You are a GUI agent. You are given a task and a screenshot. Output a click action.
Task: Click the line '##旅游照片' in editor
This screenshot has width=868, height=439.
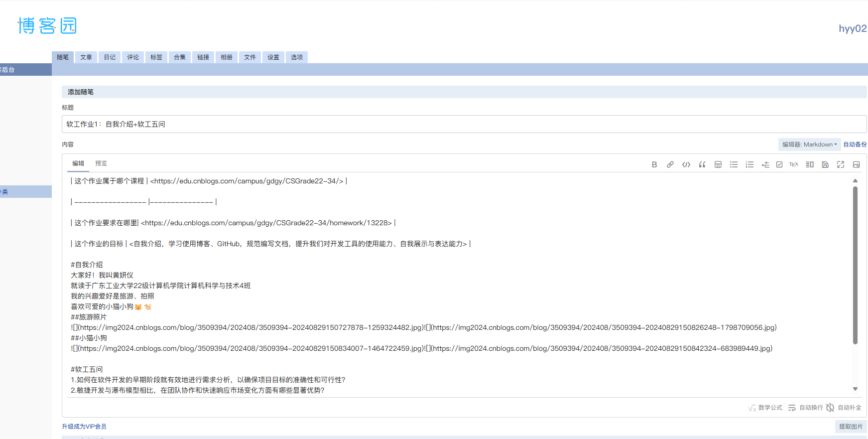(x=89, y=317)
